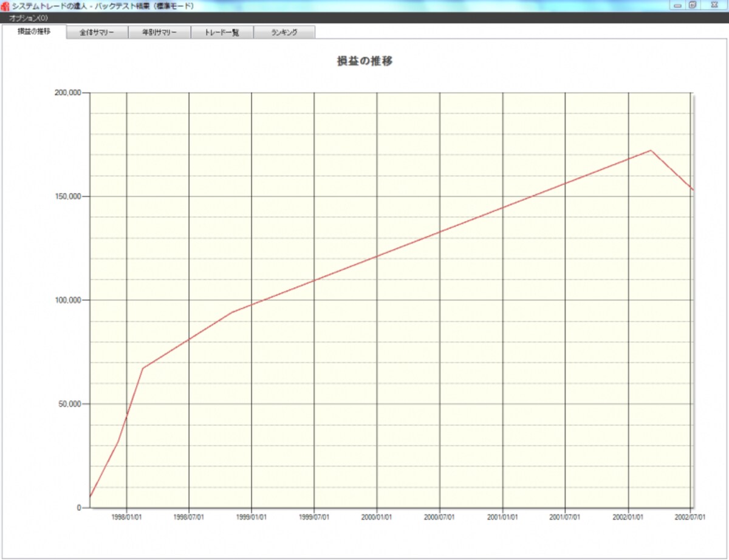Screen dimensions: 729x560
Task: Close the backtest results window
Action: [713, 5]
